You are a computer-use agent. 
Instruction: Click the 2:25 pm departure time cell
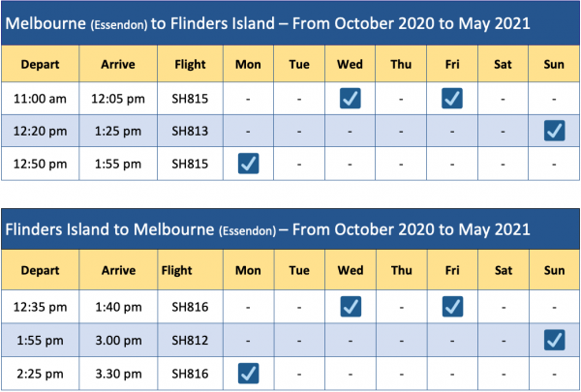click(x=41, y=372)
